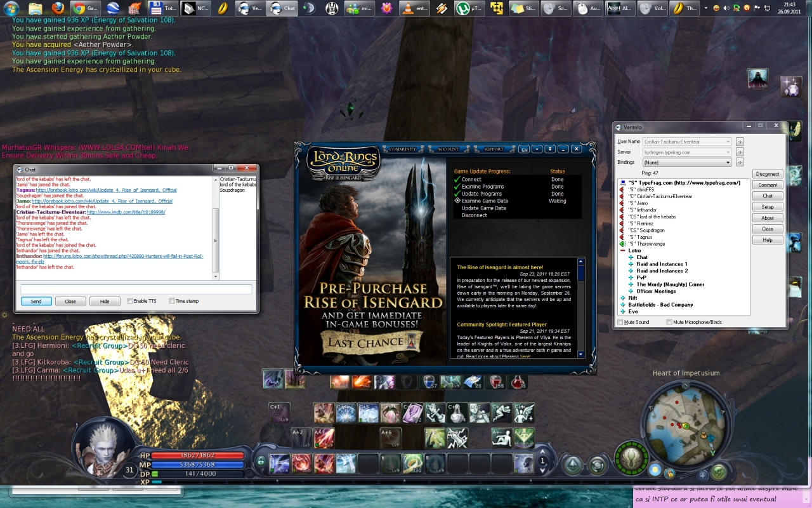Expand the Raid and Instances 1 channel
The height and width of the screenshot is (508, 812).
click(x=631, y=264)
